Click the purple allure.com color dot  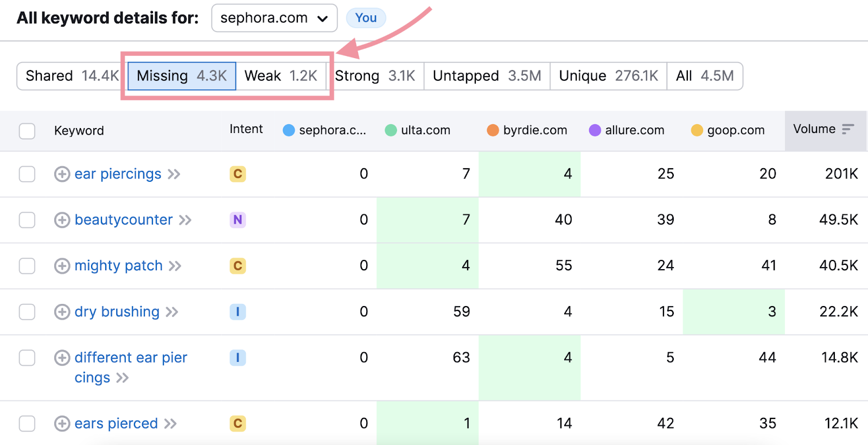(595, 130)
